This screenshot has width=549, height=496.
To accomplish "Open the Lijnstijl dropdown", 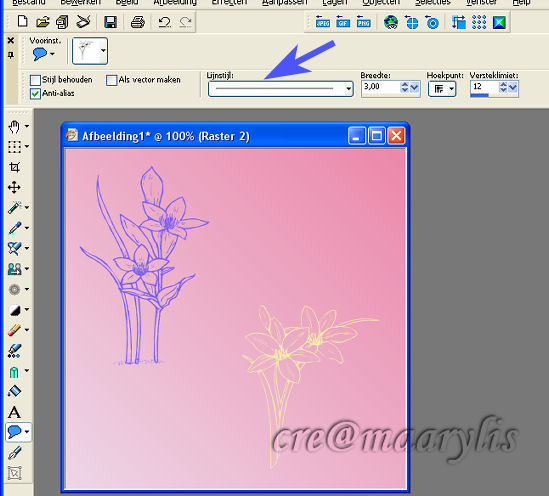I will click(x=280, y=89).
